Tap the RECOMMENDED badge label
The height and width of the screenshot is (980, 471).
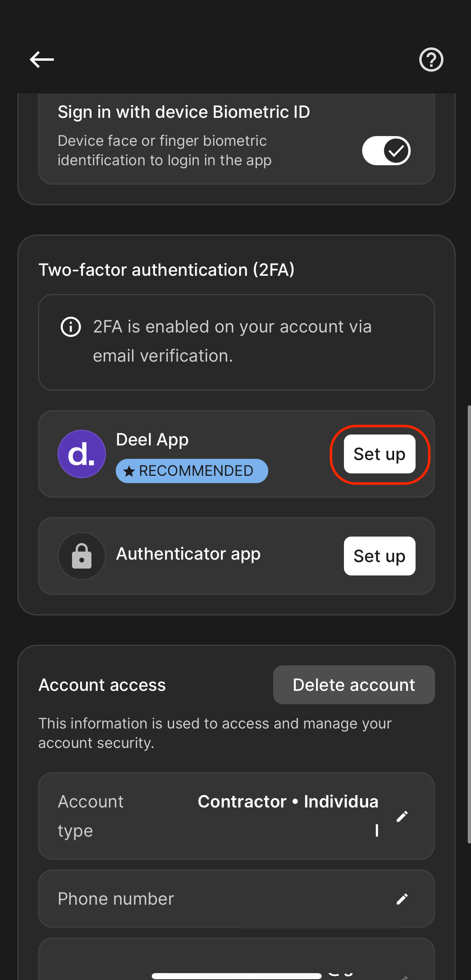pos(192,471)
